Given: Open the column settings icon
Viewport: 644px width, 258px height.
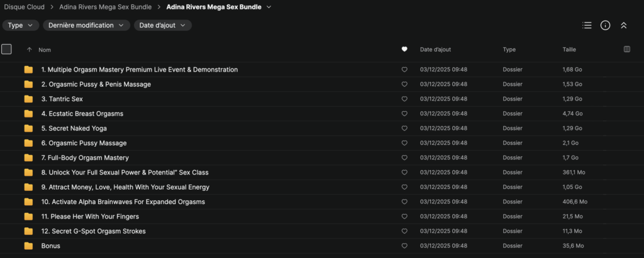Looking at the screenshot, I should [x=626, y=50].
